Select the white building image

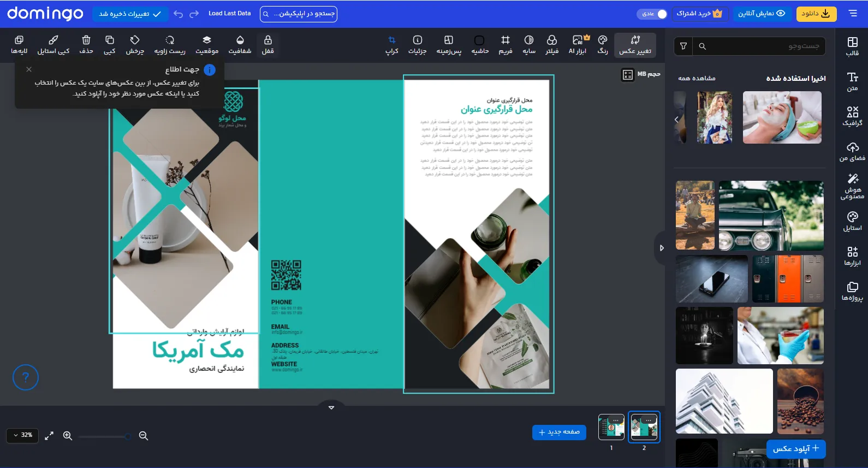coord(724,401)
